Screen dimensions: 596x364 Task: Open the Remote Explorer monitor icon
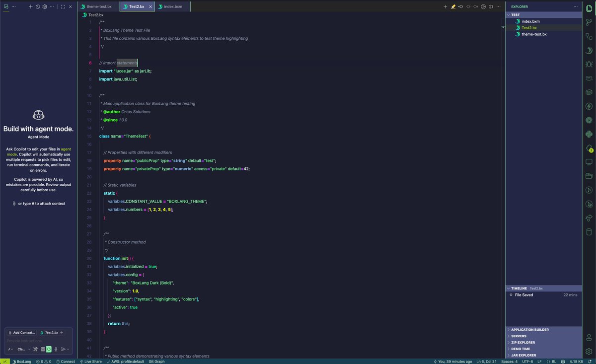pos(589,162)
